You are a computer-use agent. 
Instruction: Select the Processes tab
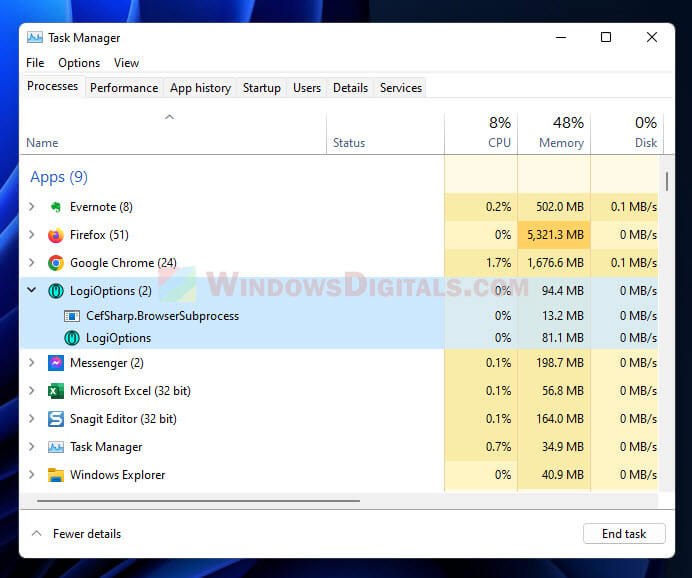(53, 86)
